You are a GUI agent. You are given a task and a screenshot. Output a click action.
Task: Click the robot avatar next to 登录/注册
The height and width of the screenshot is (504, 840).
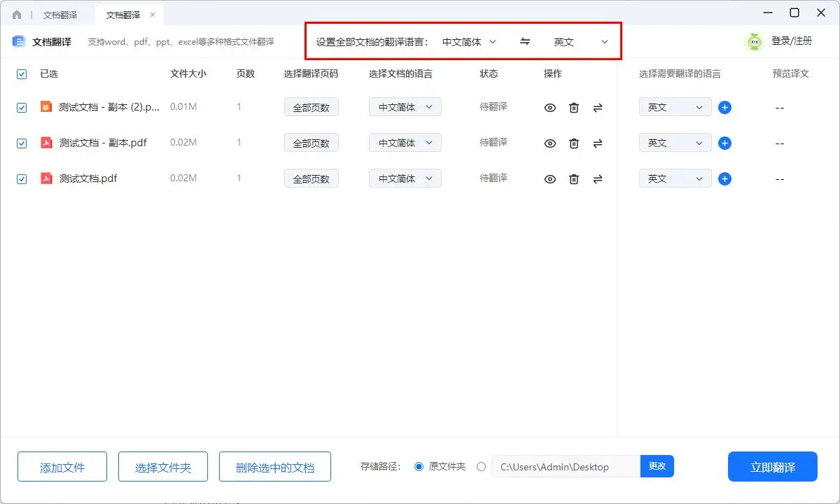[754, 41]
